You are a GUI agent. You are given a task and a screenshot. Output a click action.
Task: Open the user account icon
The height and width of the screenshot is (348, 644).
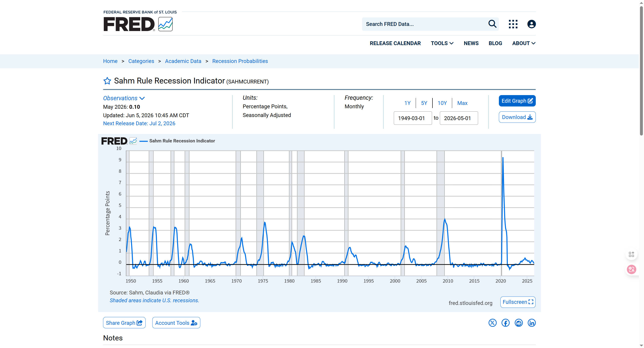coord(531,24)
